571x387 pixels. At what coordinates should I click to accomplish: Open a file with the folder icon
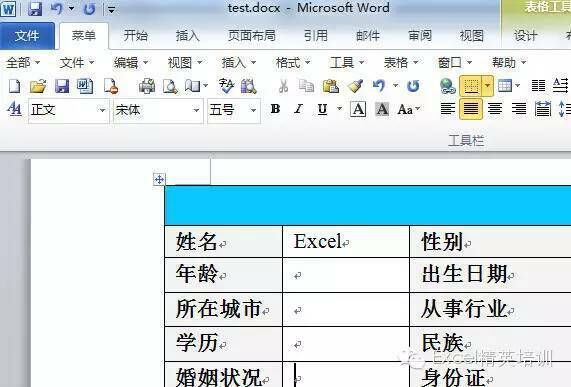(38, 86)
